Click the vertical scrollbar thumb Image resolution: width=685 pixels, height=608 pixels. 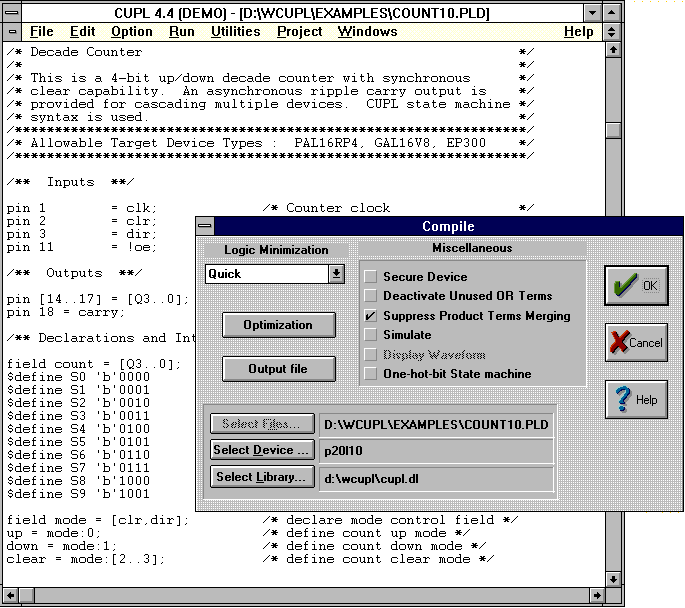613,130
